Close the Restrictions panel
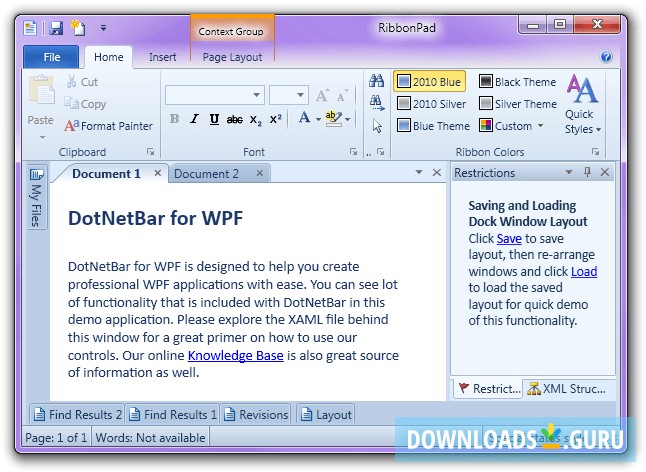Image resolution: width=646 pixels, height=472 pixels. 605,172
